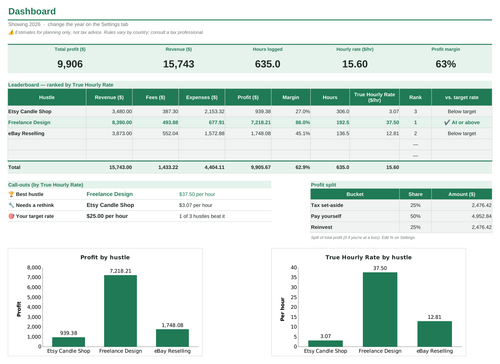Select the 'Showing 2026' subtitle line

68,24
